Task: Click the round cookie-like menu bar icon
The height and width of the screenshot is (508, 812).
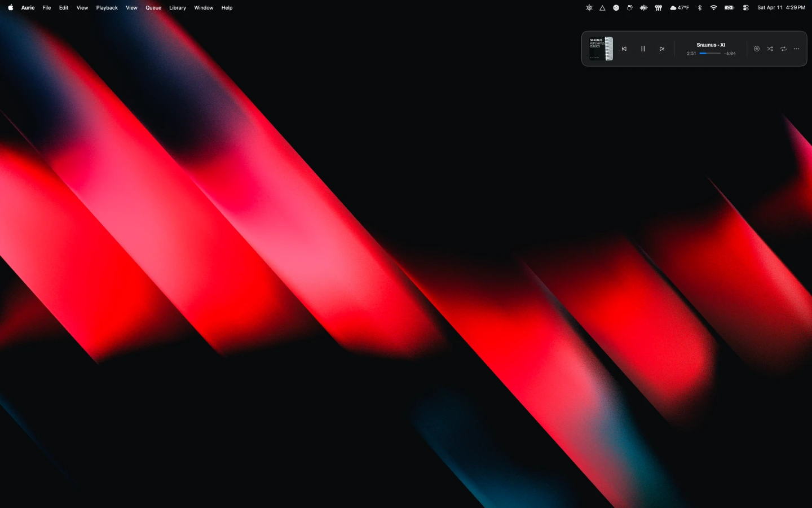Action: (616, 8)
